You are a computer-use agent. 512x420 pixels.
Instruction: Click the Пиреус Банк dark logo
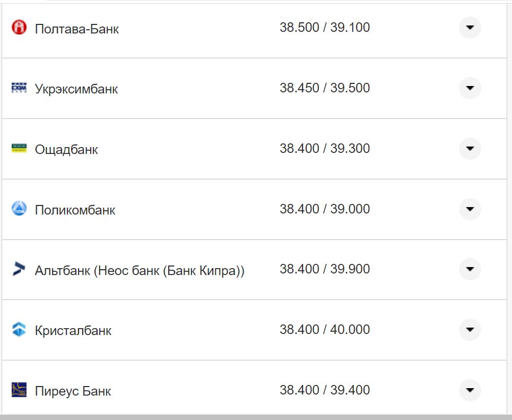(x=19, y=390)
